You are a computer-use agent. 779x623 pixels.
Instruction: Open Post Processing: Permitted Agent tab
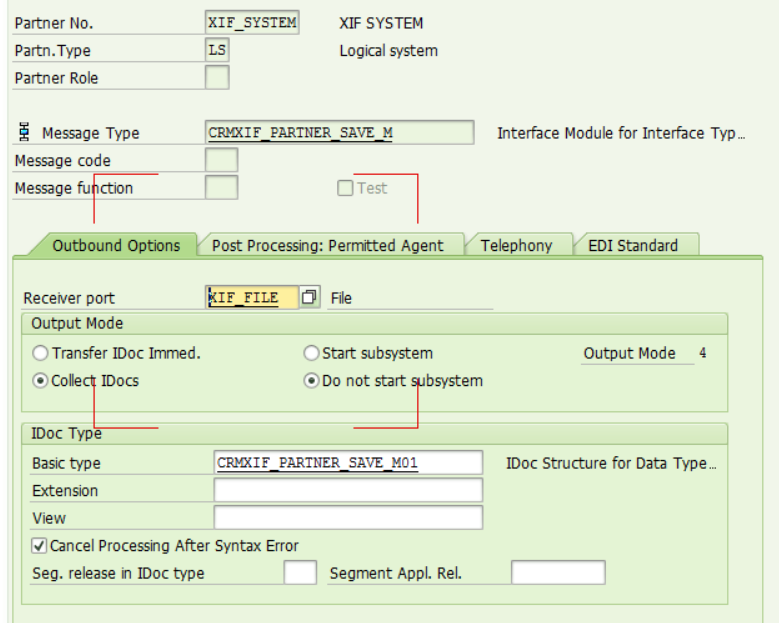328,245
